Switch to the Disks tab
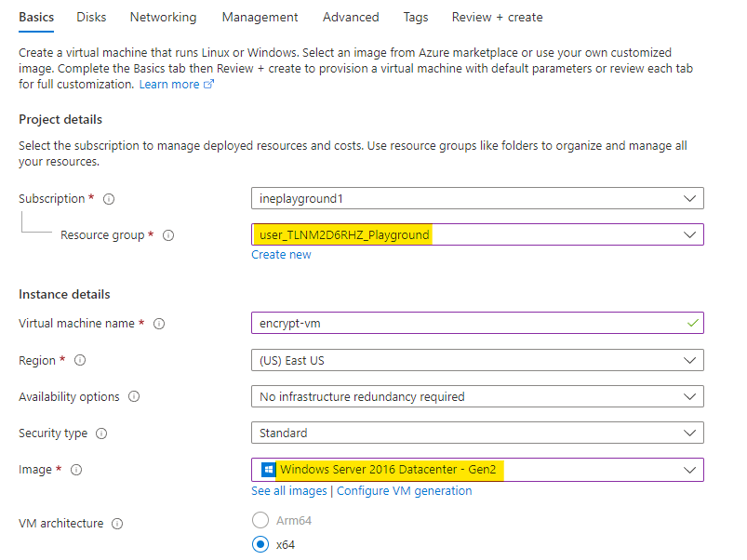The width and height of the screenshot is (747, 560). (x=91, y=17)
